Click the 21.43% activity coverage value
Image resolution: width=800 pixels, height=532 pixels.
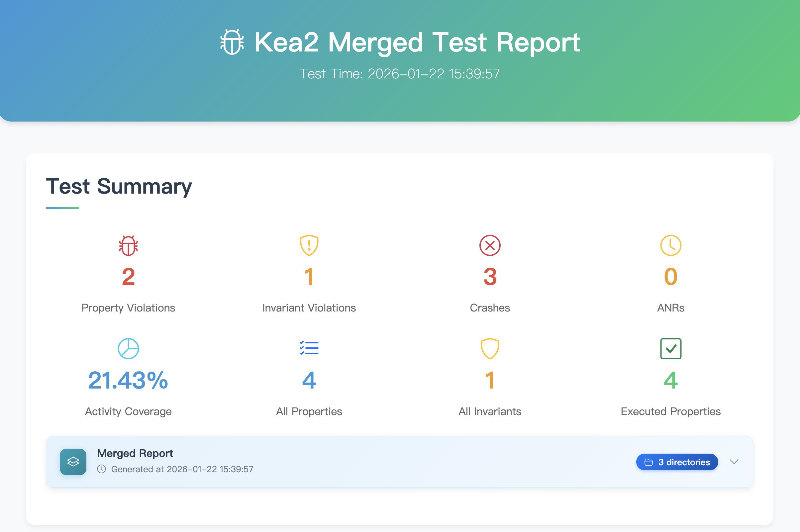tap(128, 380)
